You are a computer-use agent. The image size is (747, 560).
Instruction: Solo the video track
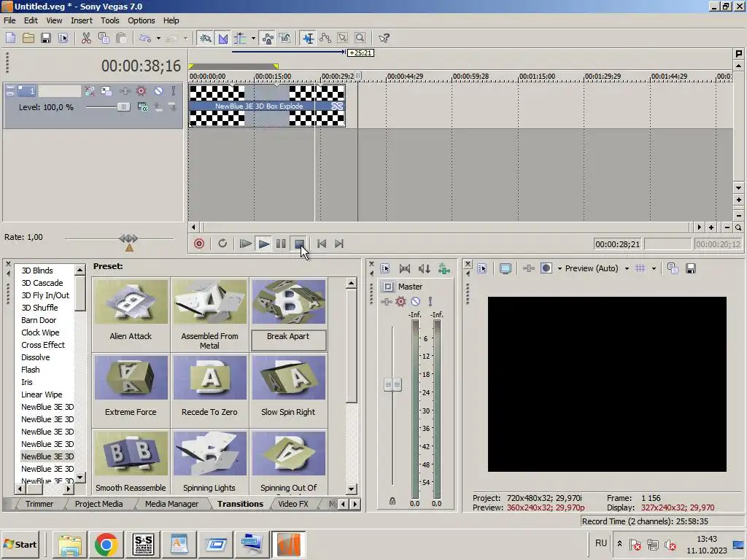[x=174, y=90]
